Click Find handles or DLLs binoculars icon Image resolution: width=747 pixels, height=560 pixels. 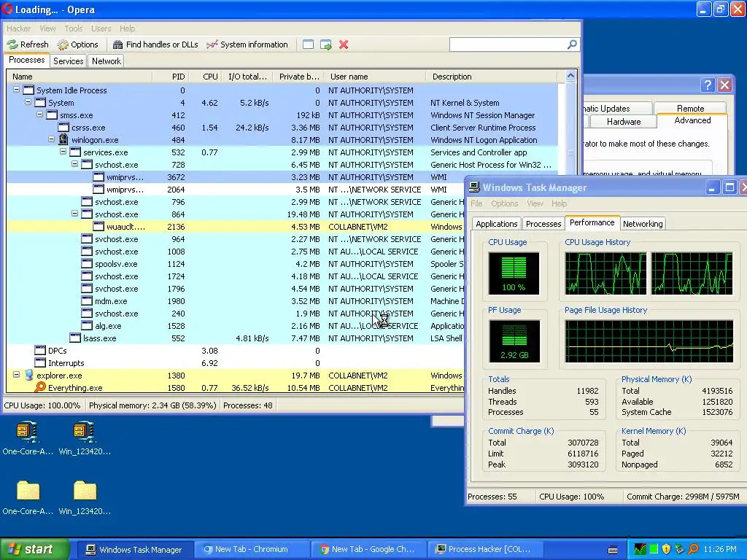(x=117, y=44)
